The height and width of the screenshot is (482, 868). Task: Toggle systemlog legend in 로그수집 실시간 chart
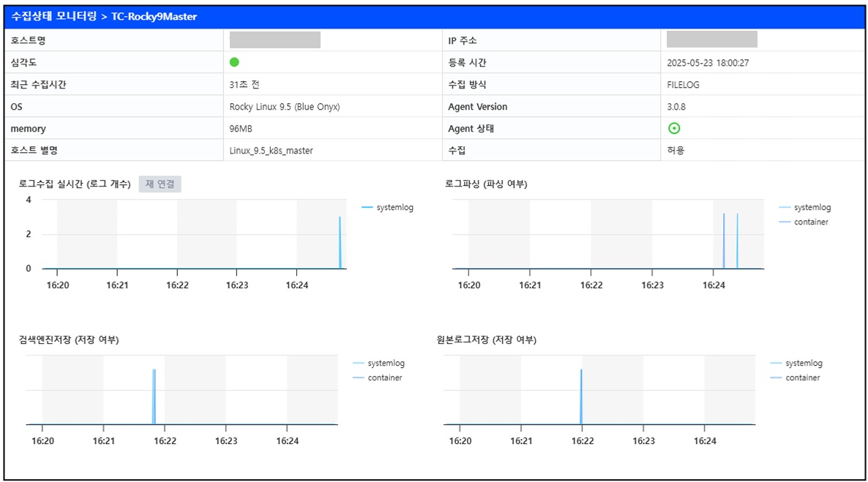point(387,208)
